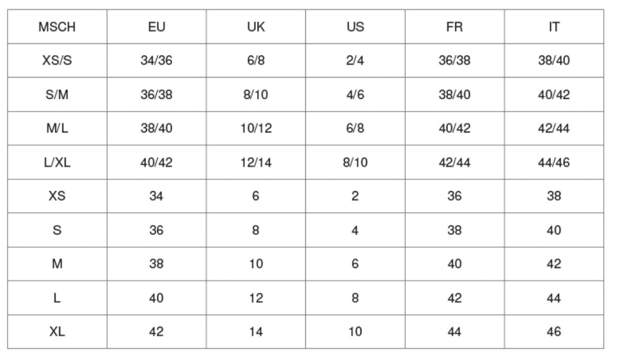This screenshot has width=621, height=364.
Task: Select US value 2 in XS row
Action: [355, 196]
